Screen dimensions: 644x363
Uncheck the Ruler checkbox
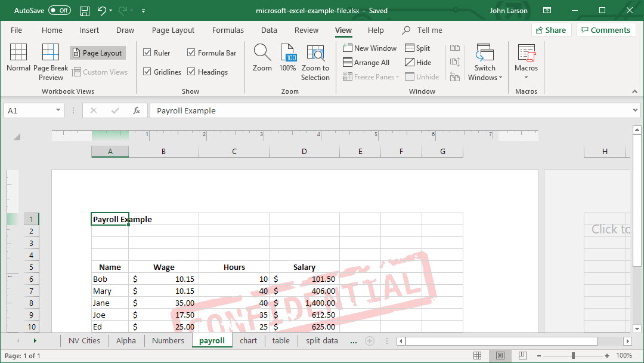(x=147, y=53)
